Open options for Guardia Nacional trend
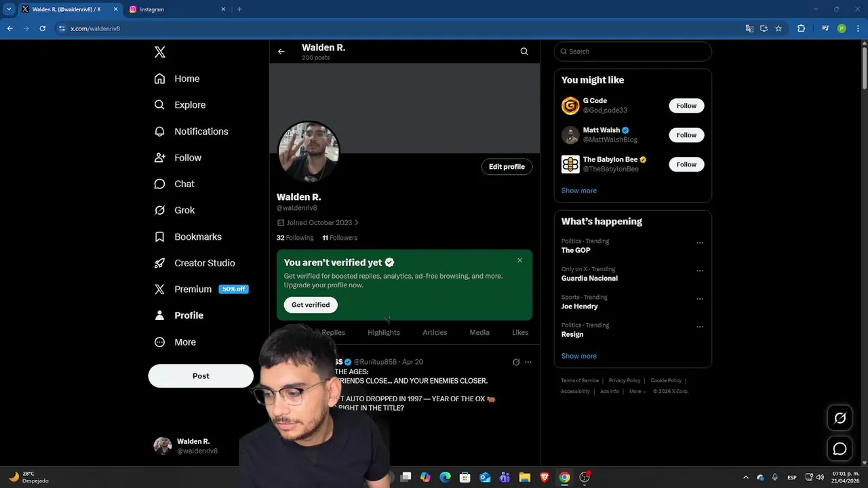Viewport: 868px width, 488px height. 700,270
